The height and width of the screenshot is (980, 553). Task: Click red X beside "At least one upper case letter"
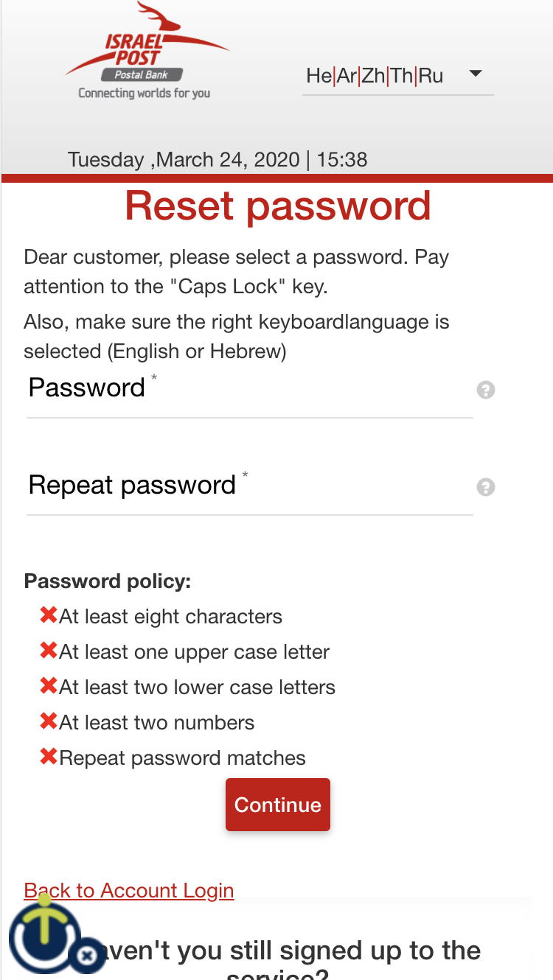click(x=49, y=651)
